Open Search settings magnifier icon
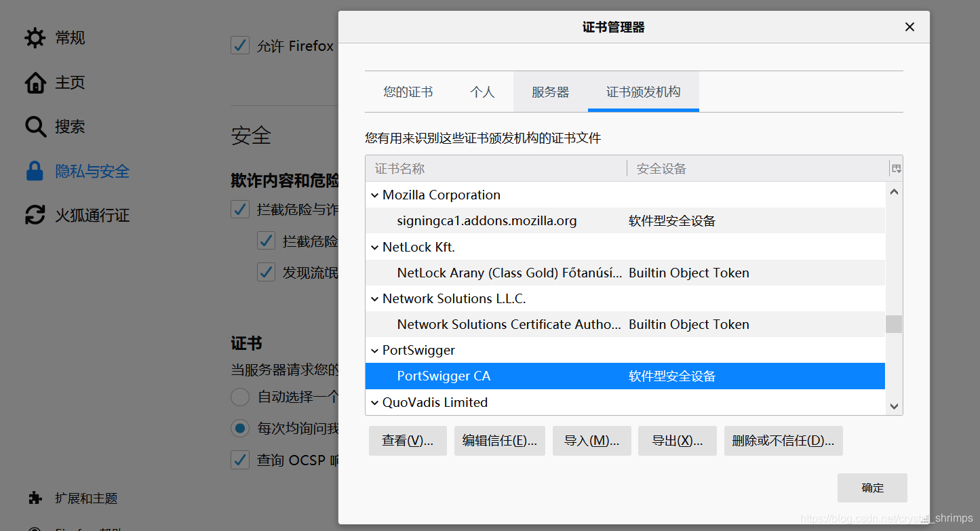980x531 pixels. (x=35, y=127)
